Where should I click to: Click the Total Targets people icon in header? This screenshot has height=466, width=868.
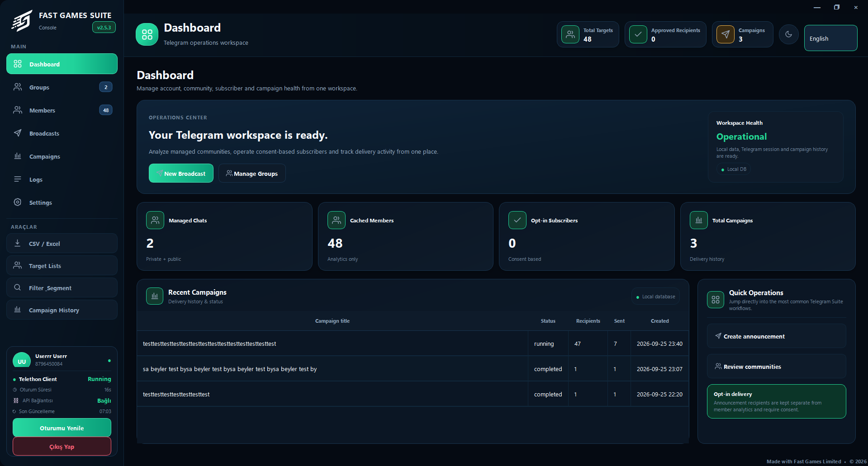[570, 34]
